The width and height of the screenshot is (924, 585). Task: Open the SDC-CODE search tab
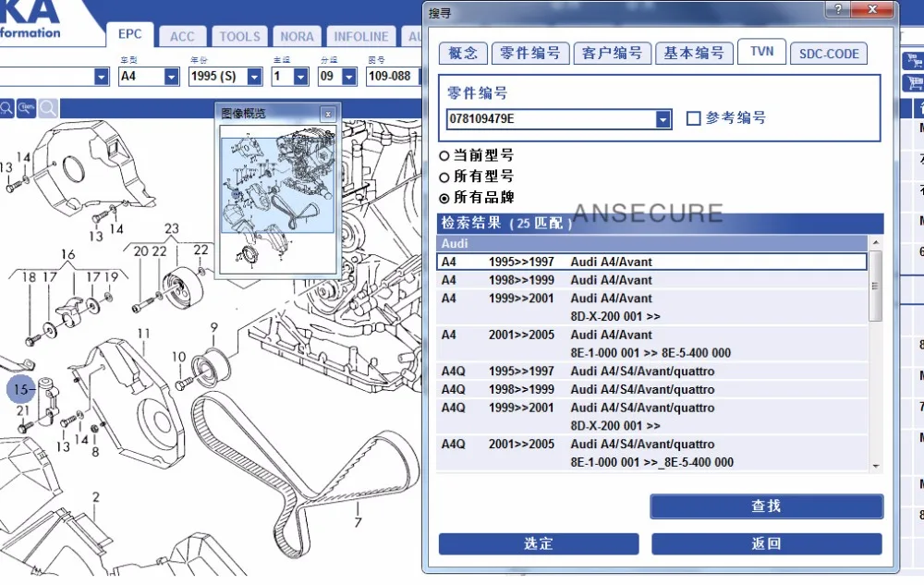tap(829, 54)
